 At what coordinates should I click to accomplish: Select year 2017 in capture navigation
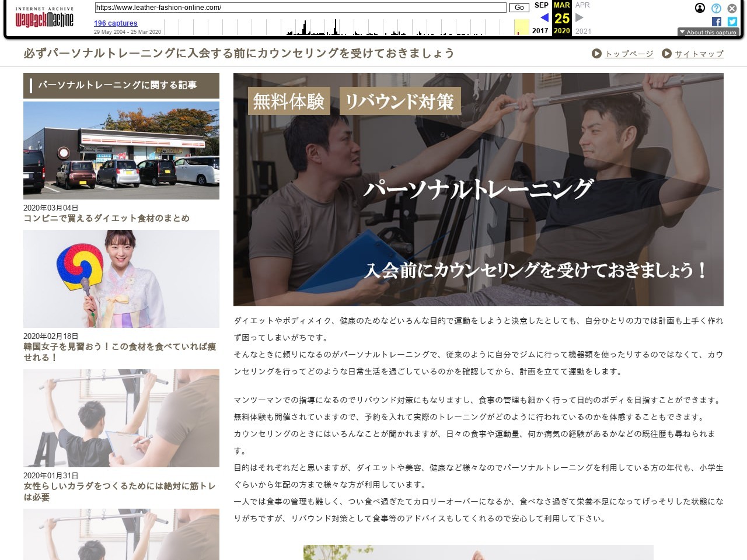click(540, 31)
